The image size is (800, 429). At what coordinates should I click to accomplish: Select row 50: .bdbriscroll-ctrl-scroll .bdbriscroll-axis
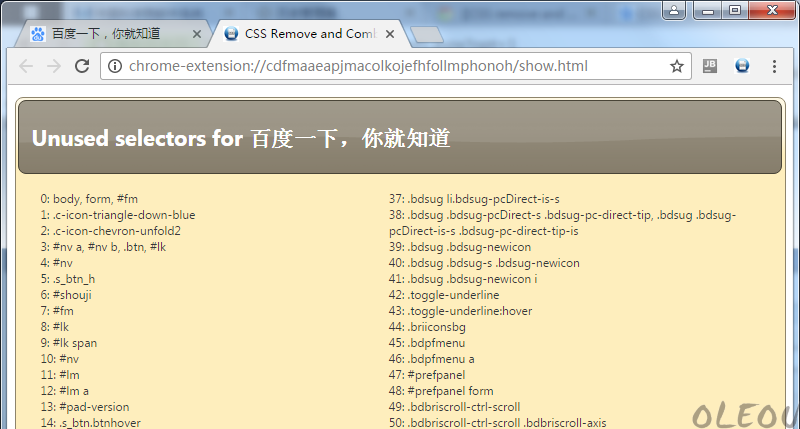click(498, 423)
